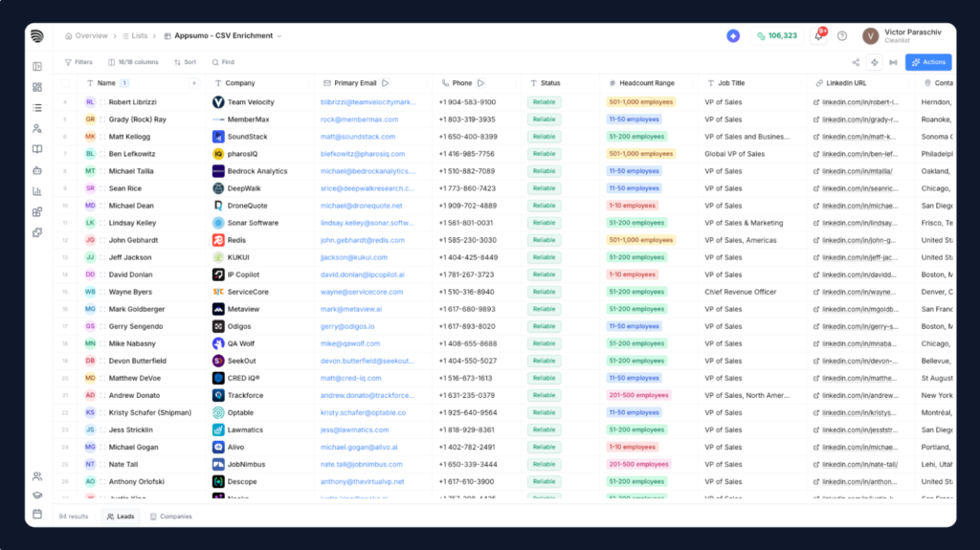Click the blue sparkle AI assistant icon
Screen dimensions: 980x550
[x=733, y=36]
